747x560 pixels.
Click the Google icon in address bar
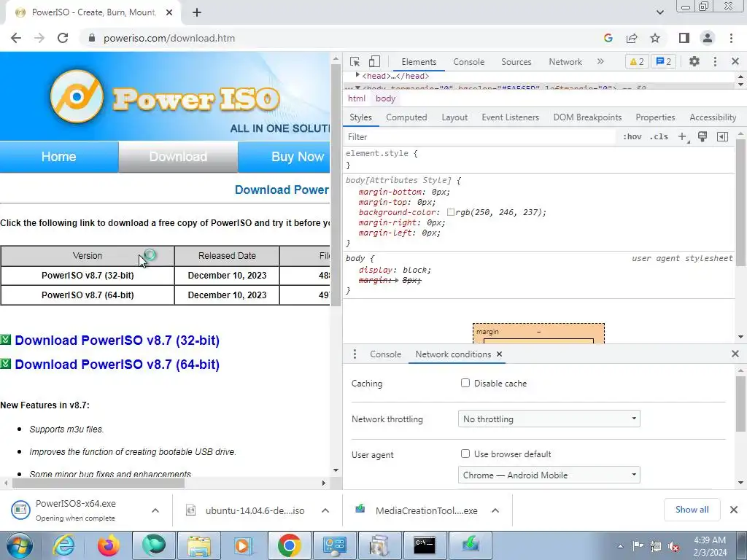[x=608, y=38]
